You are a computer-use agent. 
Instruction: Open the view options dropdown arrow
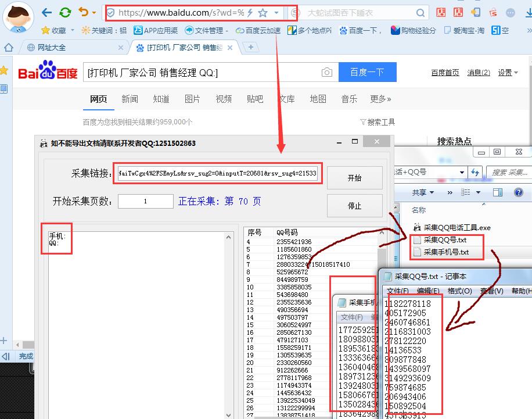(478, 192)
